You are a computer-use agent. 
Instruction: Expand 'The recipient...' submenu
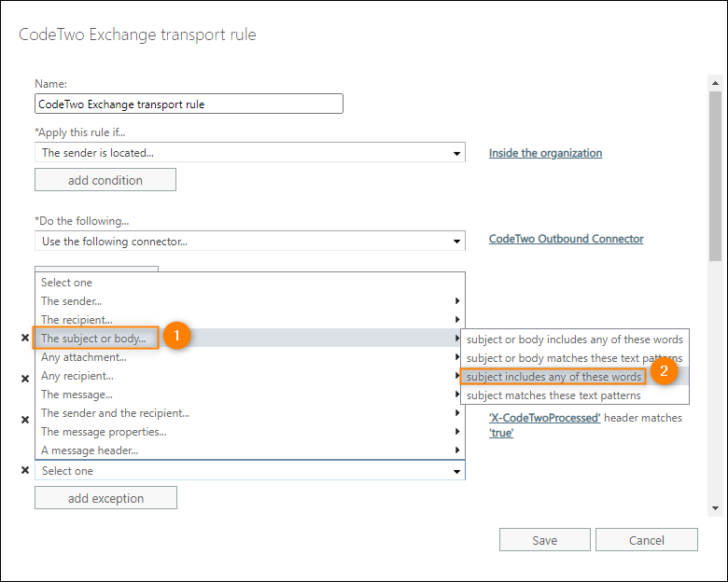click(250, 320)
